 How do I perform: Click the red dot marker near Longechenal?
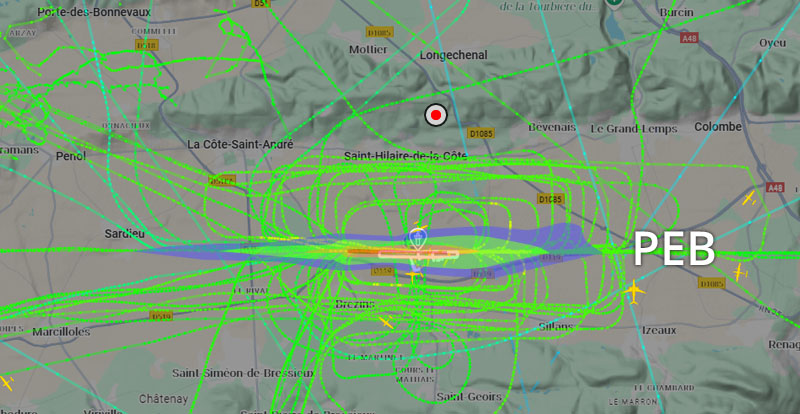click(436, 116)
